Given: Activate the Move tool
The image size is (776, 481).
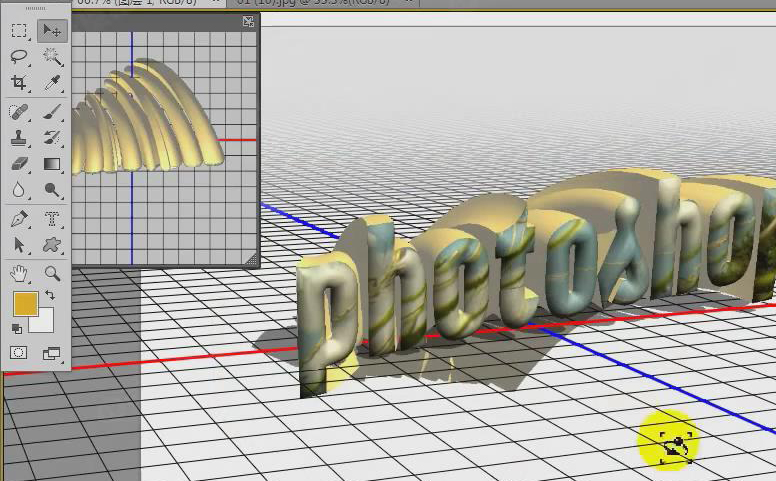Looking at the screenshot, I should click(x=52, y=31).
